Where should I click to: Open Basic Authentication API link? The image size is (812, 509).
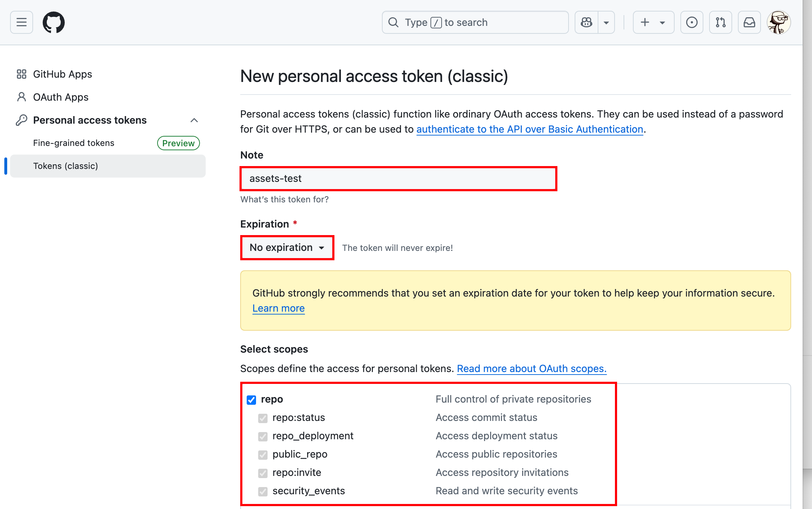530,129
